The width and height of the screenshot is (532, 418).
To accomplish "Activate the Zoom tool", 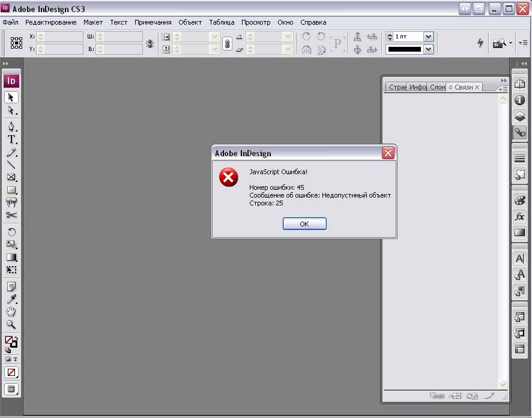I will point(11,325).
